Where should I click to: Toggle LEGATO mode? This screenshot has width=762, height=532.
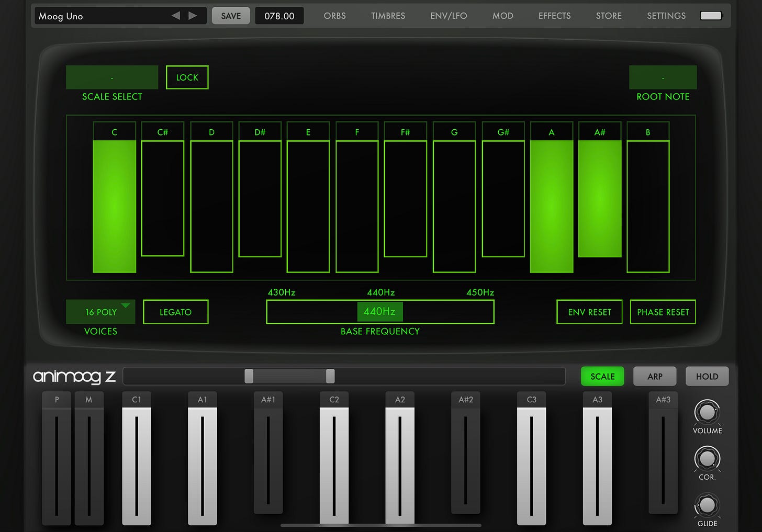click(176, 312)
